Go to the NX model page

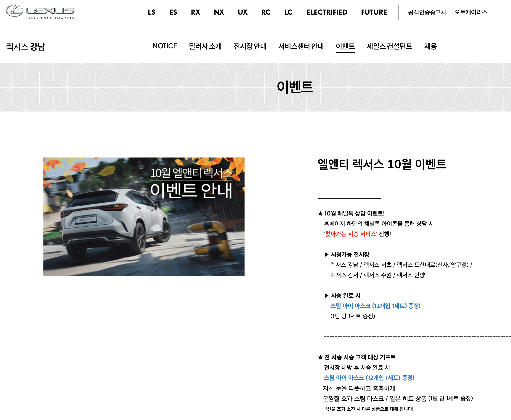coord(219,12)
